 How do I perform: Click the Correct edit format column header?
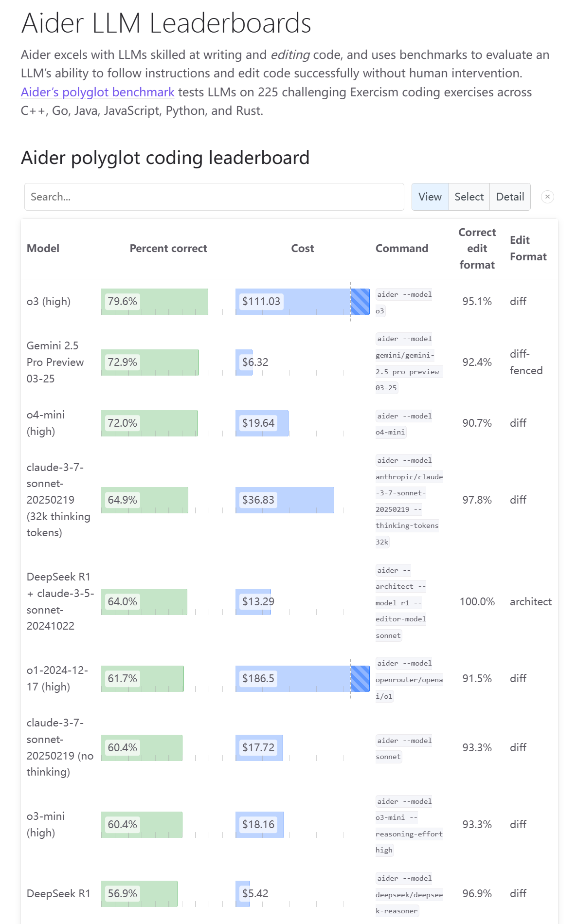(477, 248)
